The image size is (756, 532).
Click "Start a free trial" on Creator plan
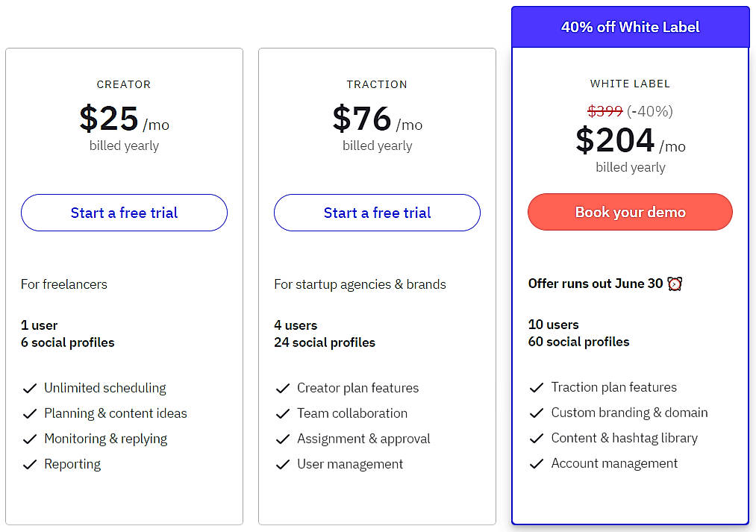click(x=123, y=213)
